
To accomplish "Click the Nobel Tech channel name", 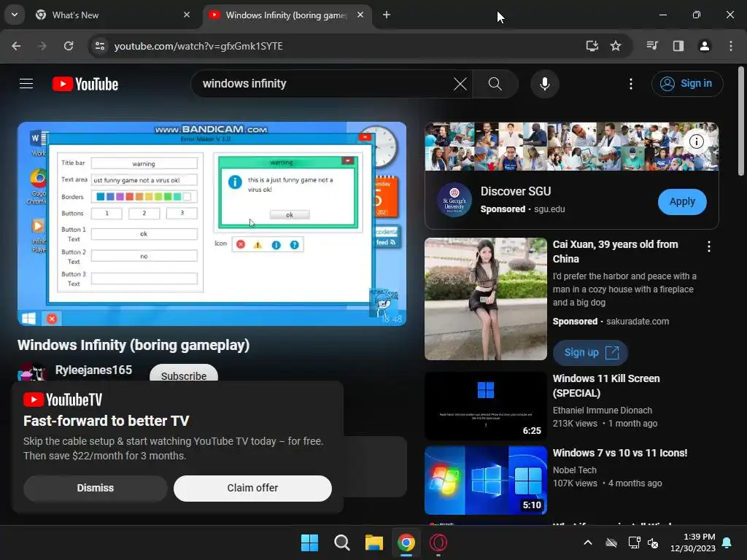I will (575, 470).
